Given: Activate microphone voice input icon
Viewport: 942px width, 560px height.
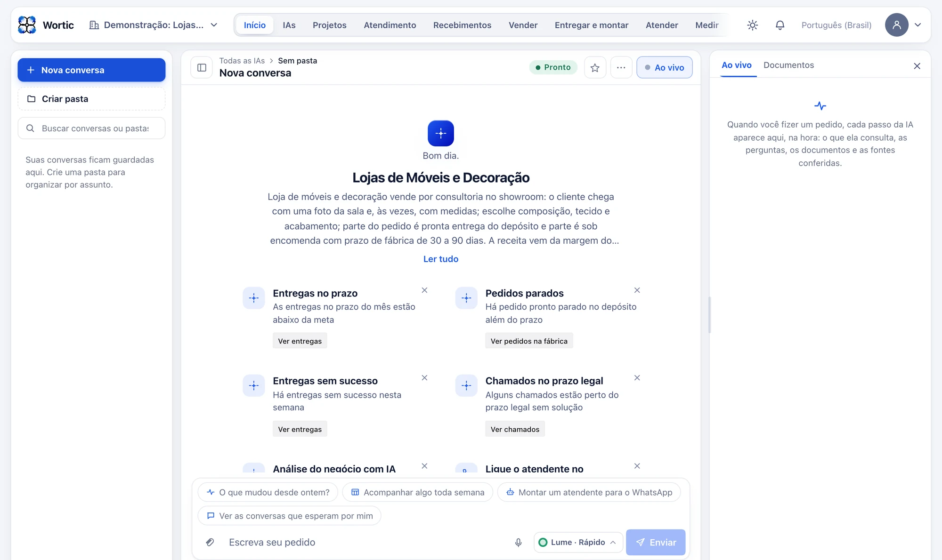Looking at the screenshot, I should [x=518, y=542].
